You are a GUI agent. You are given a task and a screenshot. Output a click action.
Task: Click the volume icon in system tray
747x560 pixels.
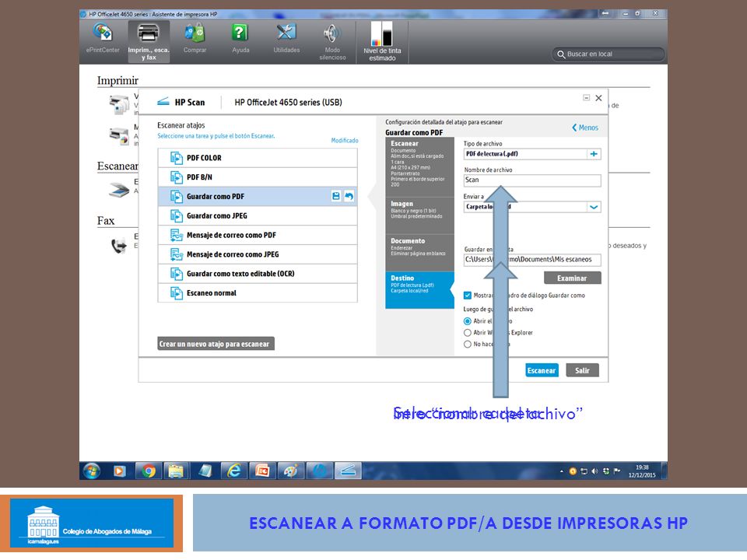click(x=594, y=471)
